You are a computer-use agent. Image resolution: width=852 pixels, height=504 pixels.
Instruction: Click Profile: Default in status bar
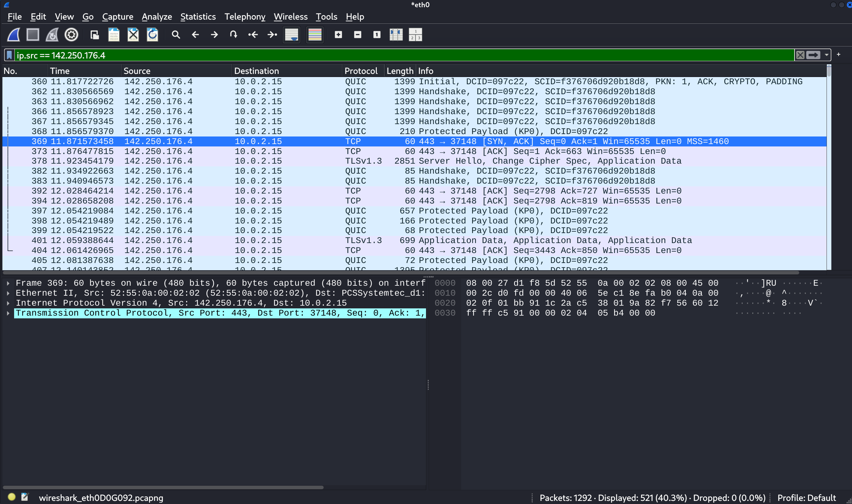coord(806,498)
